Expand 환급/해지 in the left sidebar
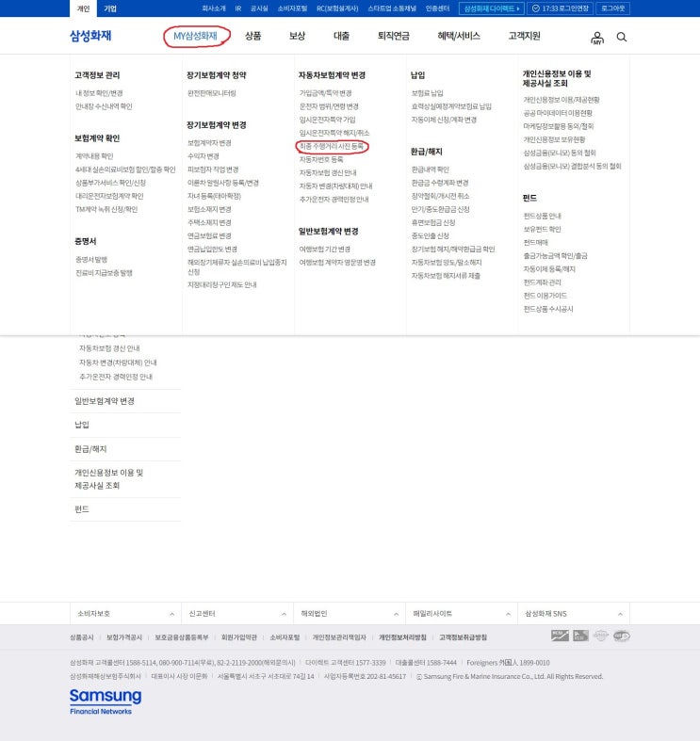 pyautogui.click(x=125, y=449)
